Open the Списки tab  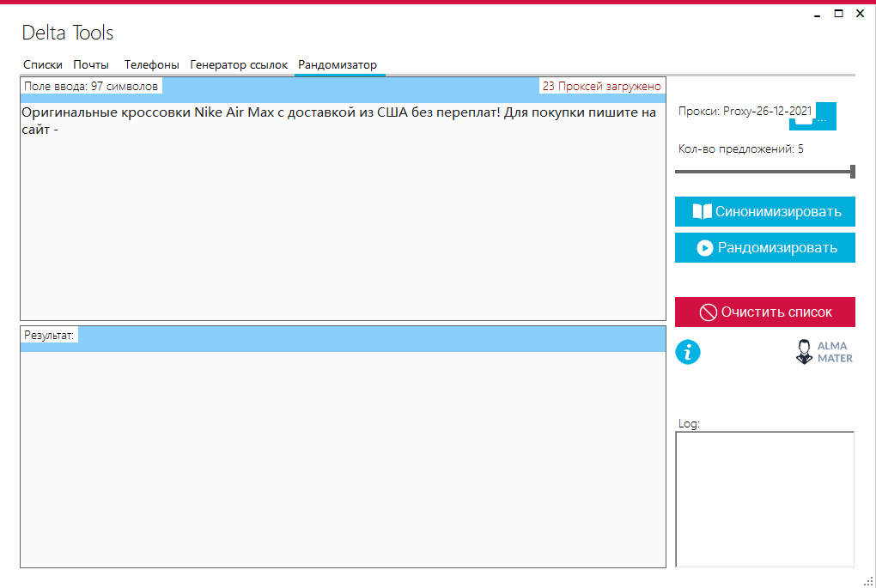pos(42,64)
